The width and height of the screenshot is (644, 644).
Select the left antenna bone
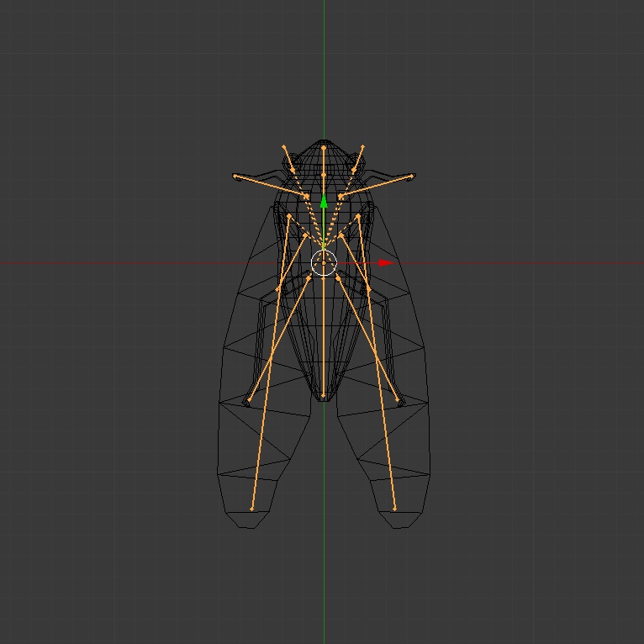[x=288, y=158]
